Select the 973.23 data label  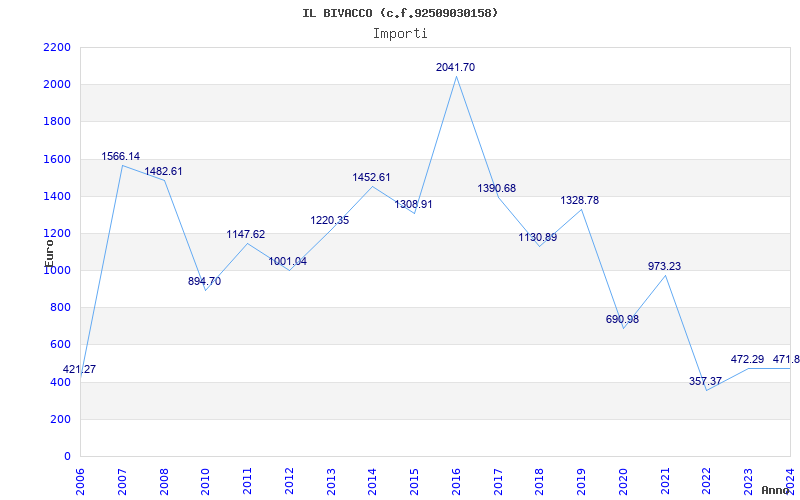(x=664, y=267)
